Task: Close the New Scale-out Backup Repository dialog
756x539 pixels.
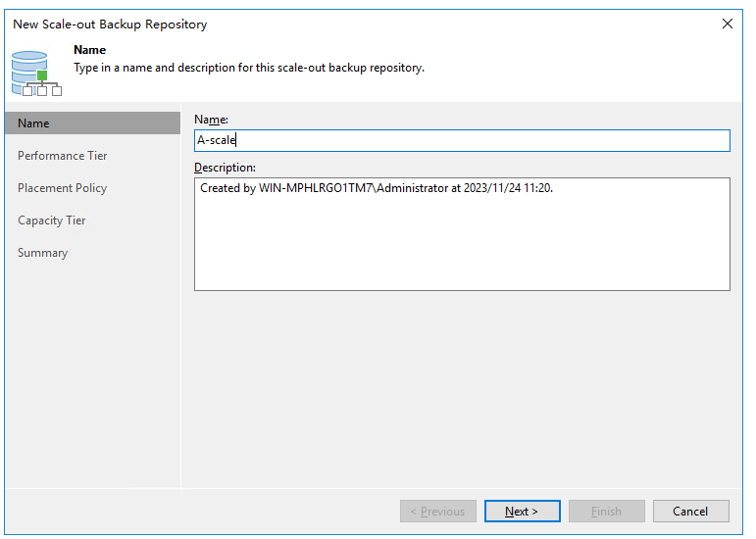Action: (727, 24)
